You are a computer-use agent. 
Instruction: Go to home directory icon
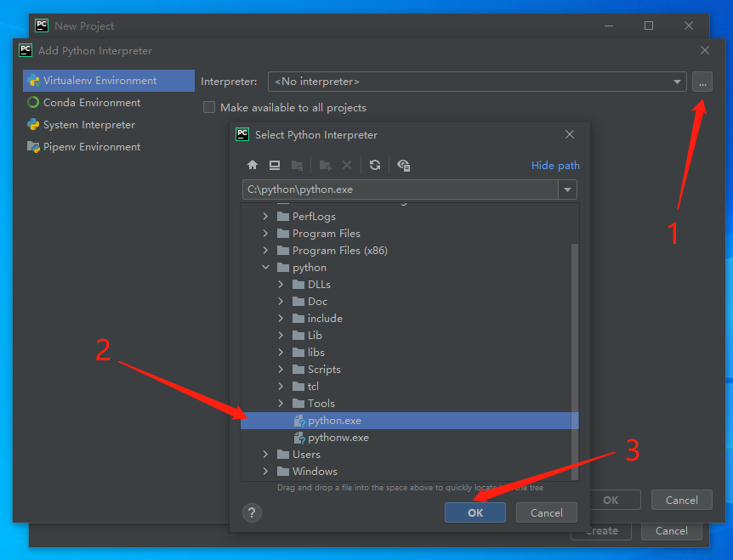pos(253,165)
